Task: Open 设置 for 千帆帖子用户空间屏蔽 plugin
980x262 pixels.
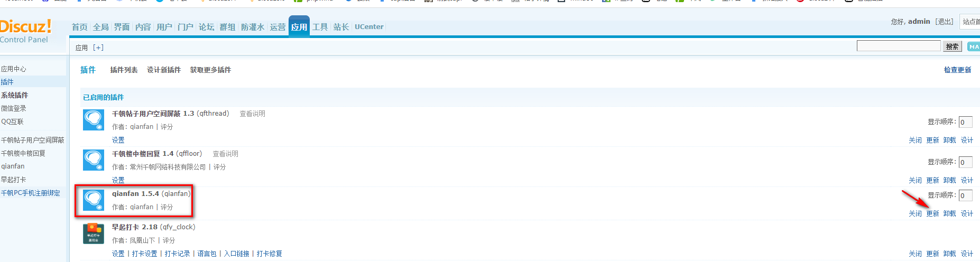Action: [x=118, y=140]
